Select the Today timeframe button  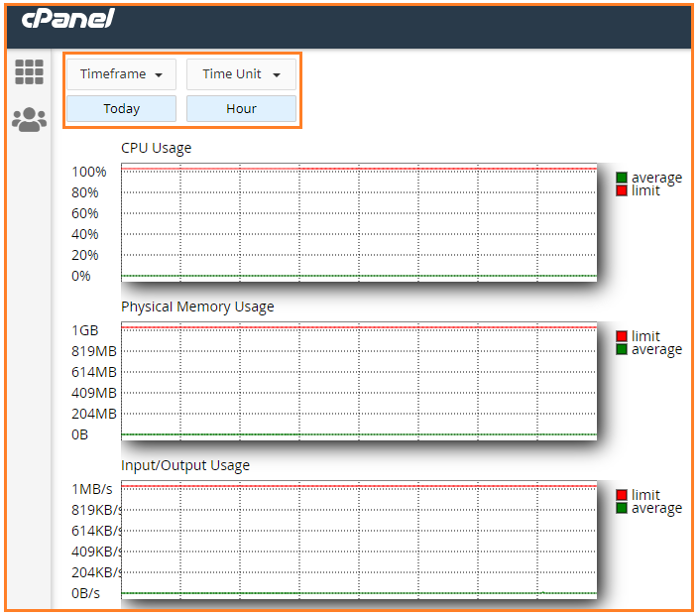tap(121, 108)
